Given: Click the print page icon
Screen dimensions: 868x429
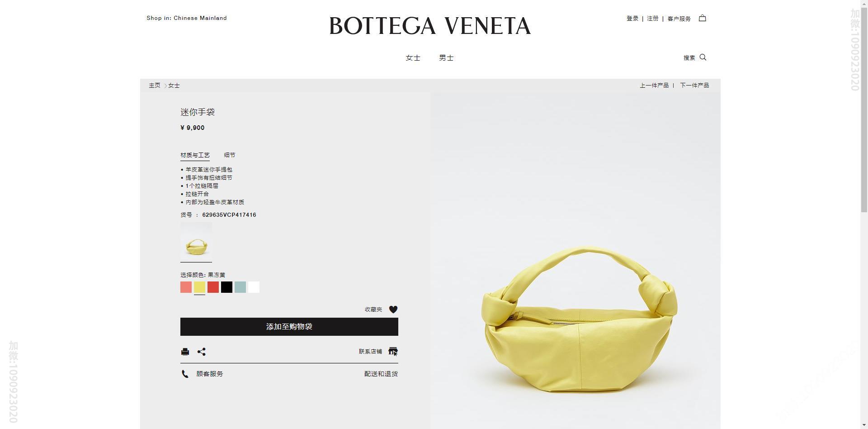Looking at the screenshot, I should tap(185, 352).
